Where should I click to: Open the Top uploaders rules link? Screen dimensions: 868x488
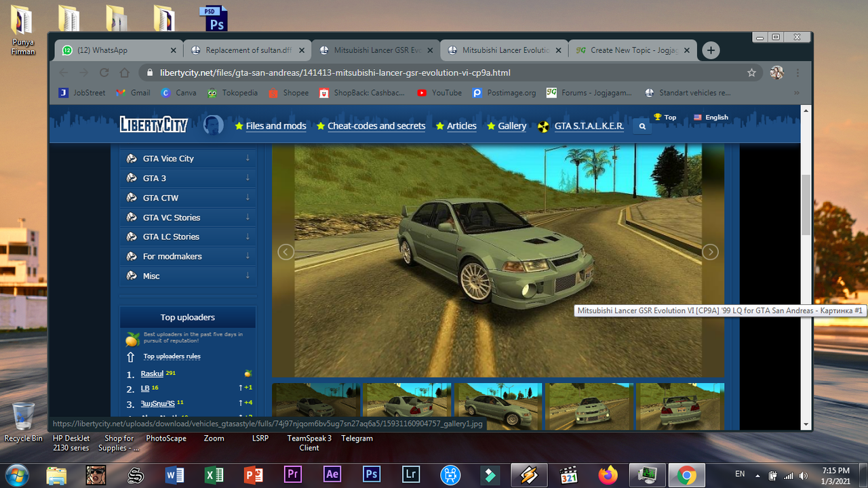pos(172,357)
